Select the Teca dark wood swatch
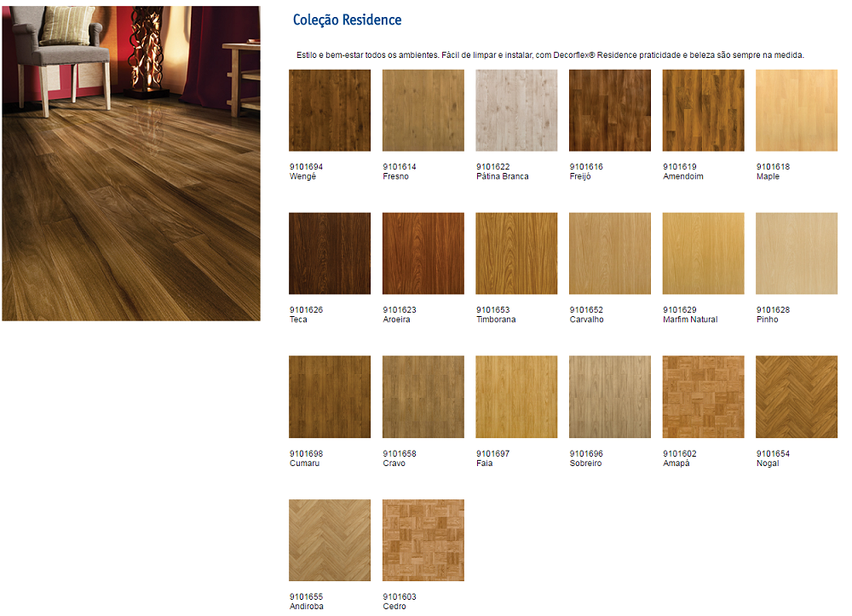852x616 pixels. pyautogui.click(x=330, y=254)
